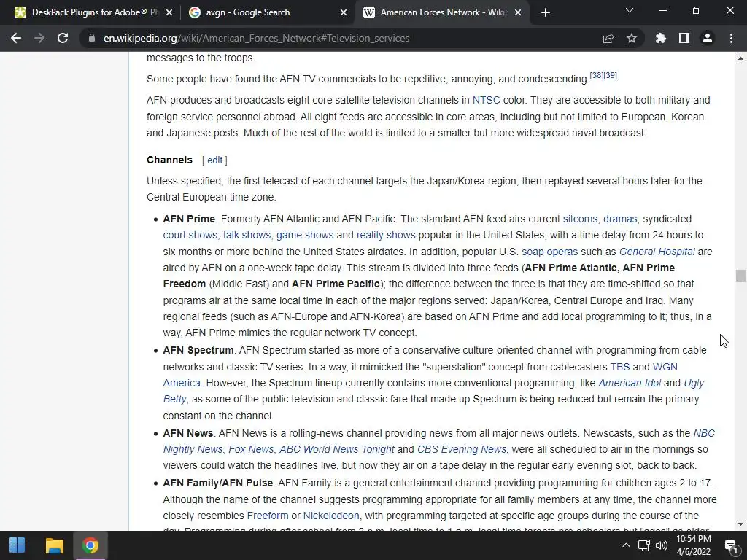
Task: Click the Chrome taskbar icon
Action: pos(90,545)
